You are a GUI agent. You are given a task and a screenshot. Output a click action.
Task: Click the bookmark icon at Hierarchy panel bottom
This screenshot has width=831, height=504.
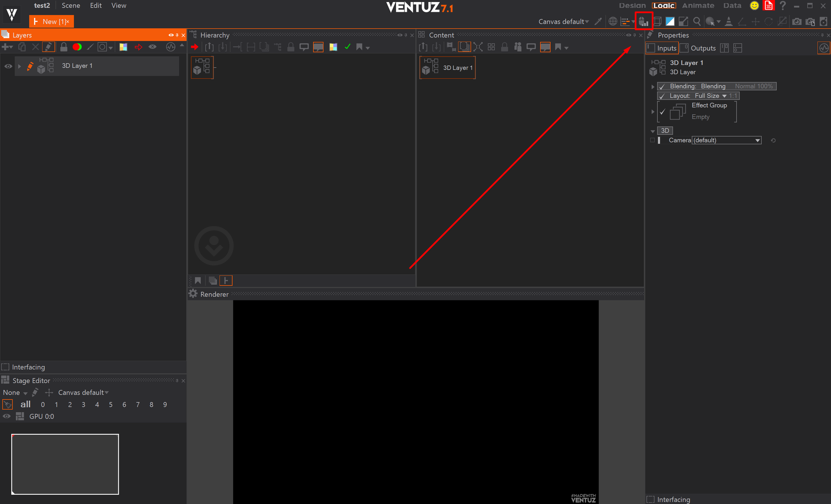coord(198,280)
